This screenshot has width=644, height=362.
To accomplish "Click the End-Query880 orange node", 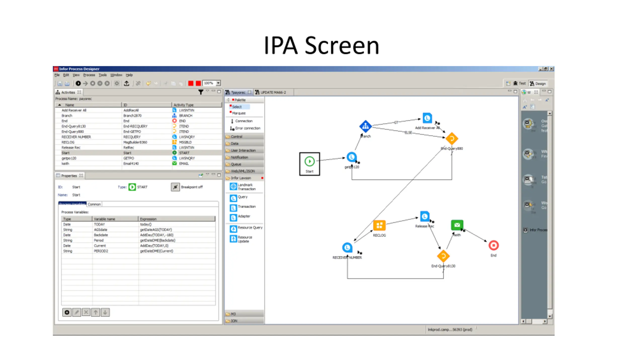I will click(x=452, y=139).
